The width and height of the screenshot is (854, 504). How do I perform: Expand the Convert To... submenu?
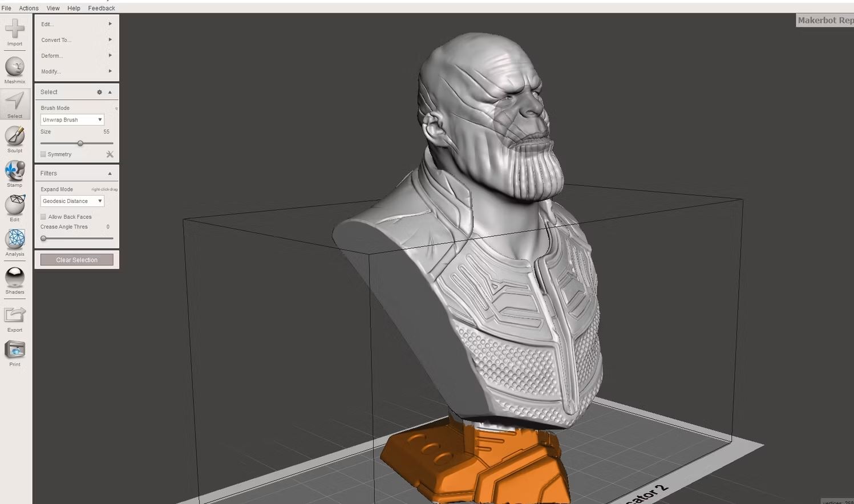tap(76, 40)
